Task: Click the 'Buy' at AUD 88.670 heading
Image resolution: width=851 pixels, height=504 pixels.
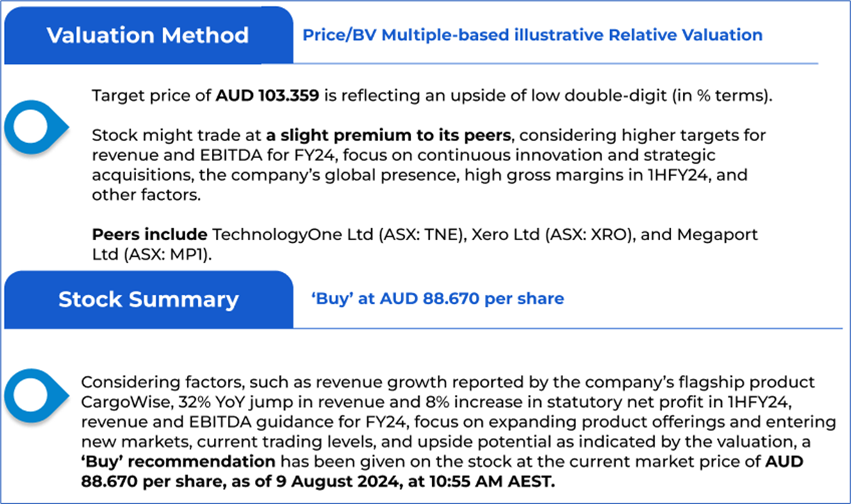Action: pyautogui.click(x=437, y=299)
